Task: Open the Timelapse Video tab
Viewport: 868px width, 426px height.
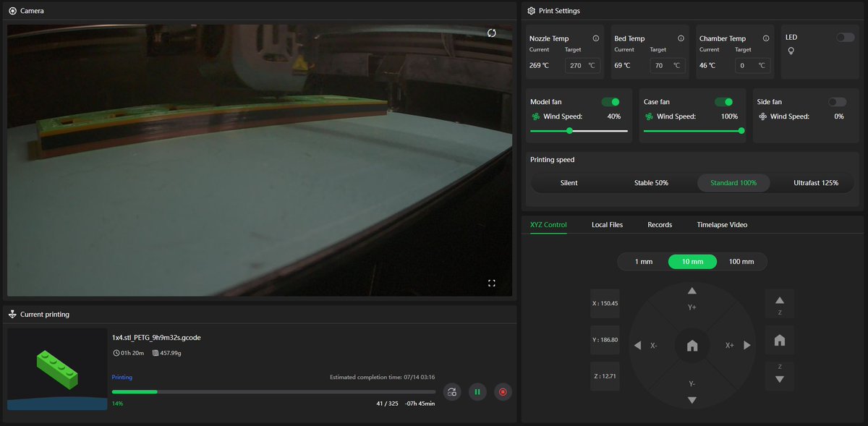Action: tap(722, 225)
